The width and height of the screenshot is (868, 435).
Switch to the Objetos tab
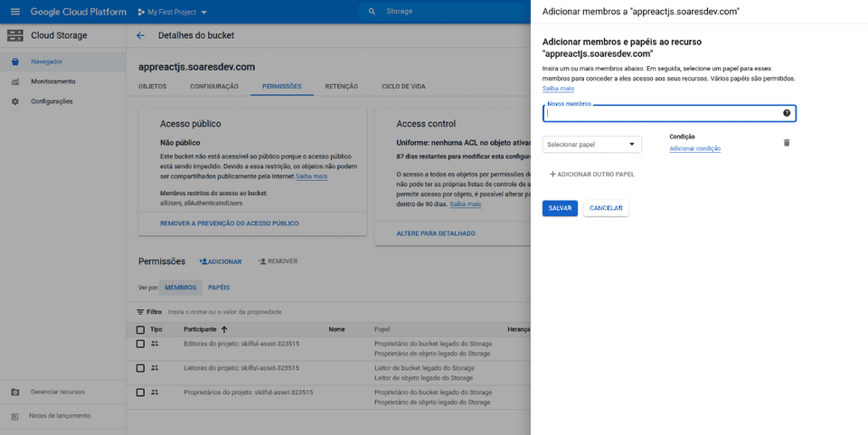152,86
